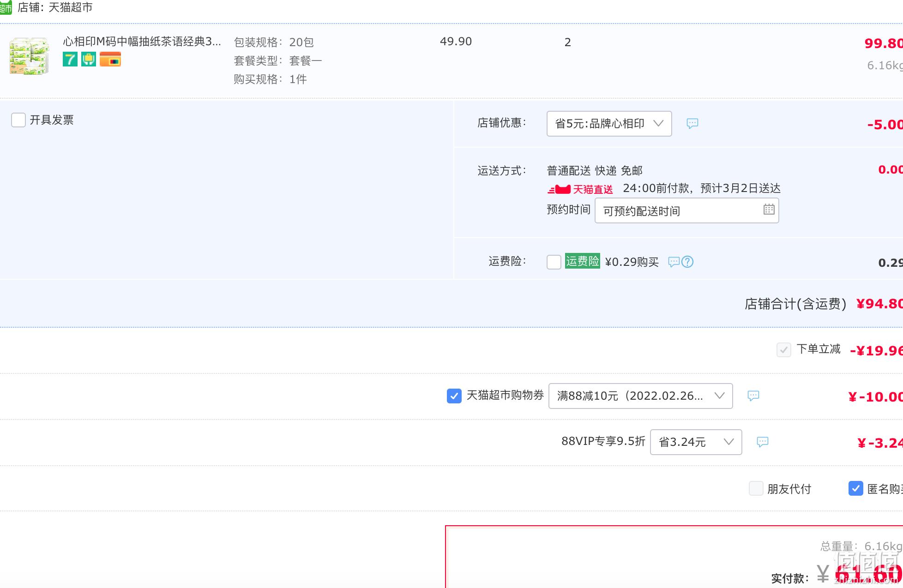Click the unit price 49.90
Screen dimensions: 903x588
pyautogui.click(x=456, y=42)
